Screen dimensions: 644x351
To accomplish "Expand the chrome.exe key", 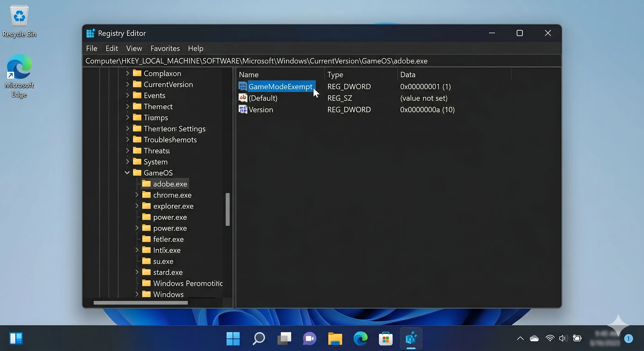I will 137,195.
